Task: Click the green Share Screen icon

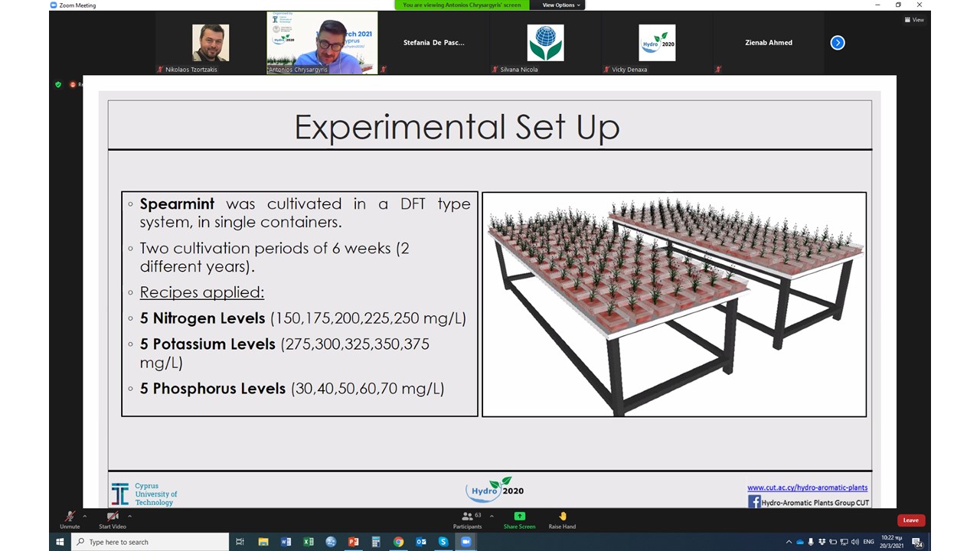Action: (x=519, y=517)
